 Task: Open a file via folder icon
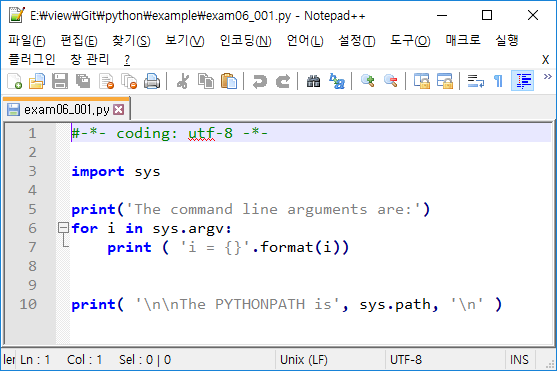click(37, 81)
